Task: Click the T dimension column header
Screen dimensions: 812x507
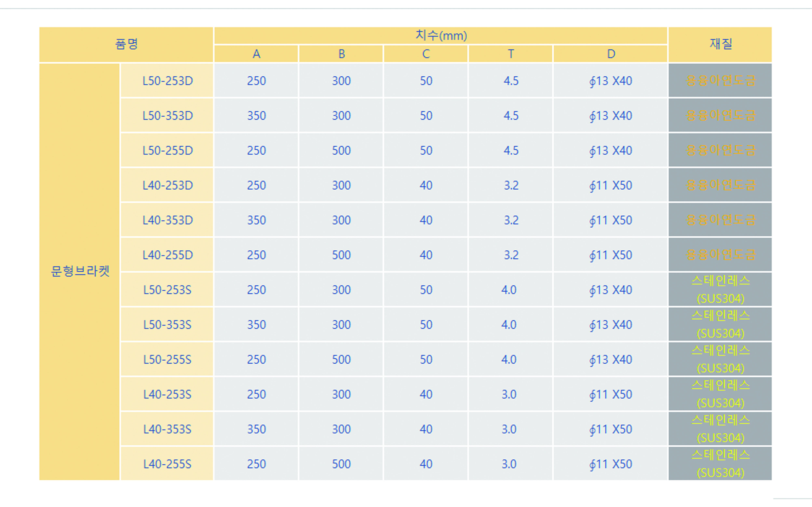Action: [x=510, y=54]
